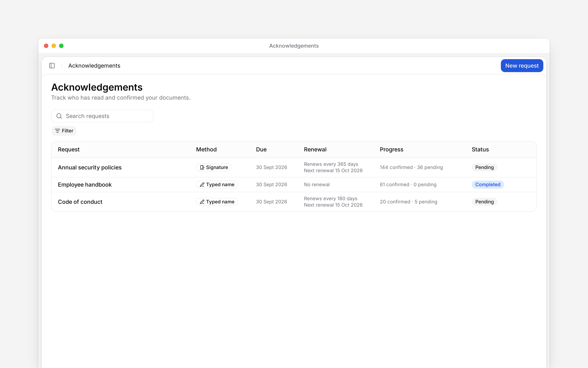588x368 pixels.
Task: Open the Filter options
Action: pos(64,131)
